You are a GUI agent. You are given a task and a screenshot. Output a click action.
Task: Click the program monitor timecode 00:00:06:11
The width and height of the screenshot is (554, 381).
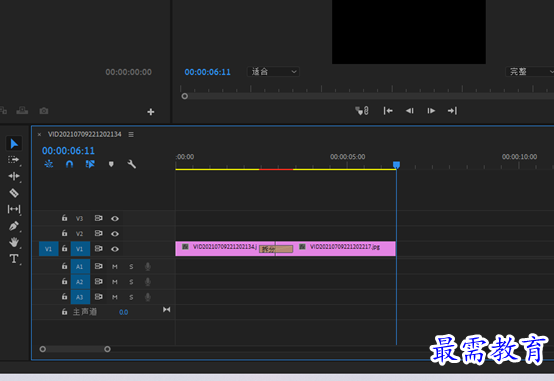point(207,72)
